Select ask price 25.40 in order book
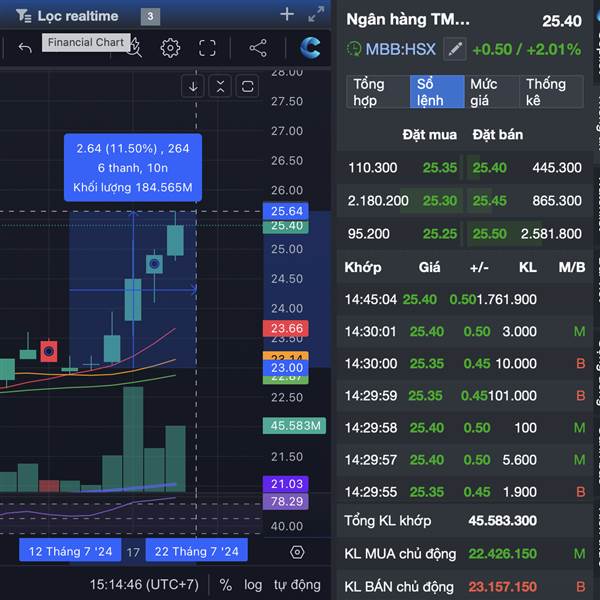 pyautogui.click(x=489, y=168)
